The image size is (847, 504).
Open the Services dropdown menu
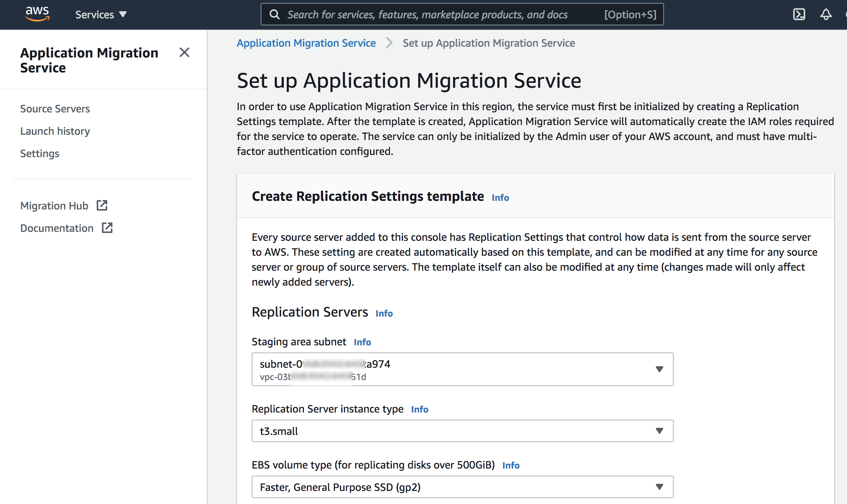(101, 14)
